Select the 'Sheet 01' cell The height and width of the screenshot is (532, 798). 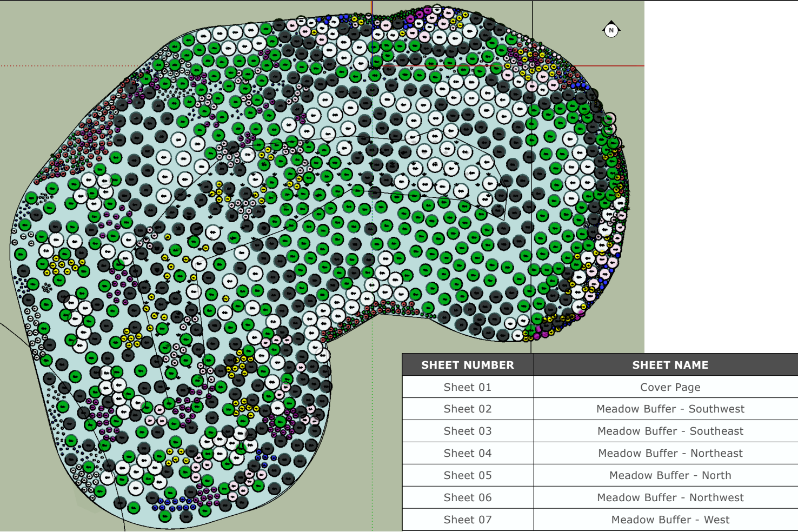point(468,387)
